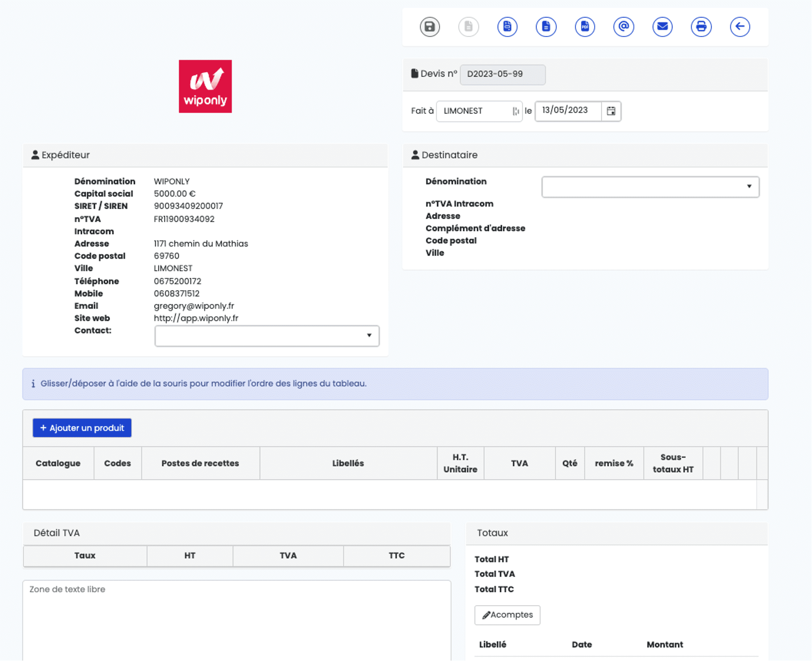This screenshot has height=661, width=812.
Task: Click the Expéditeur section header
Action: point(205,155)
